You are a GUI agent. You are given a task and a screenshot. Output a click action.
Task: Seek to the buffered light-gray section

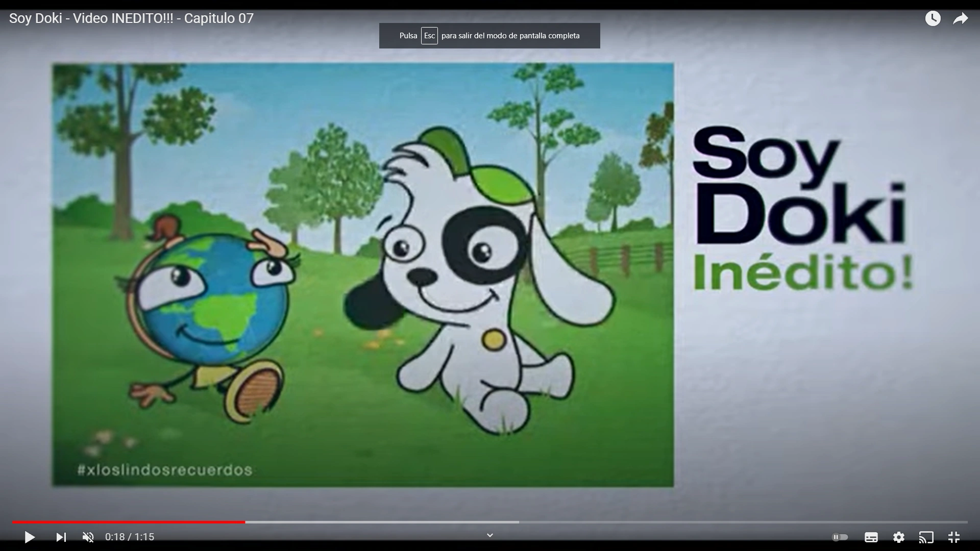pyautogui.click(x=383, y=522)
